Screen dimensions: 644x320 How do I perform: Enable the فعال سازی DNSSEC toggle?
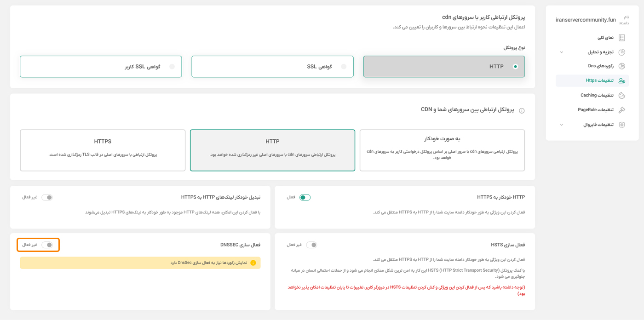tap(47, 244)
